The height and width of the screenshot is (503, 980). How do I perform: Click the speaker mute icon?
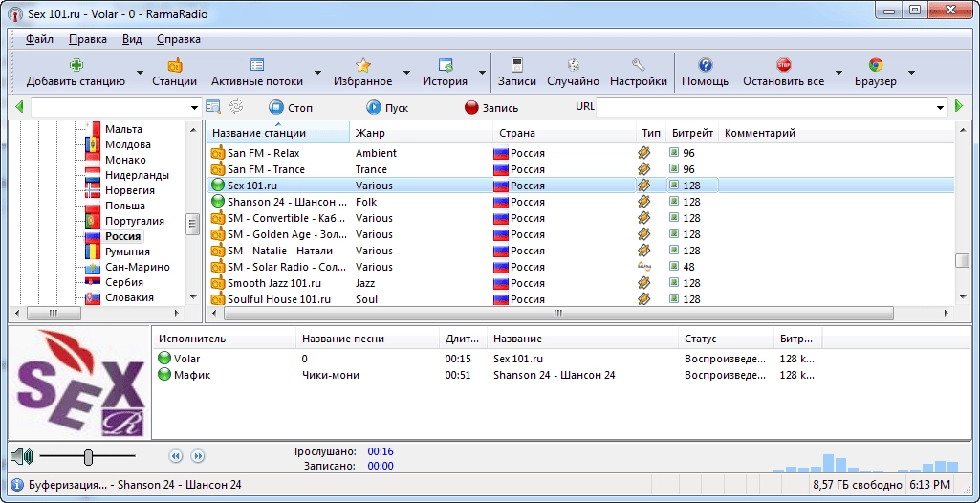[x=21, y=457]
